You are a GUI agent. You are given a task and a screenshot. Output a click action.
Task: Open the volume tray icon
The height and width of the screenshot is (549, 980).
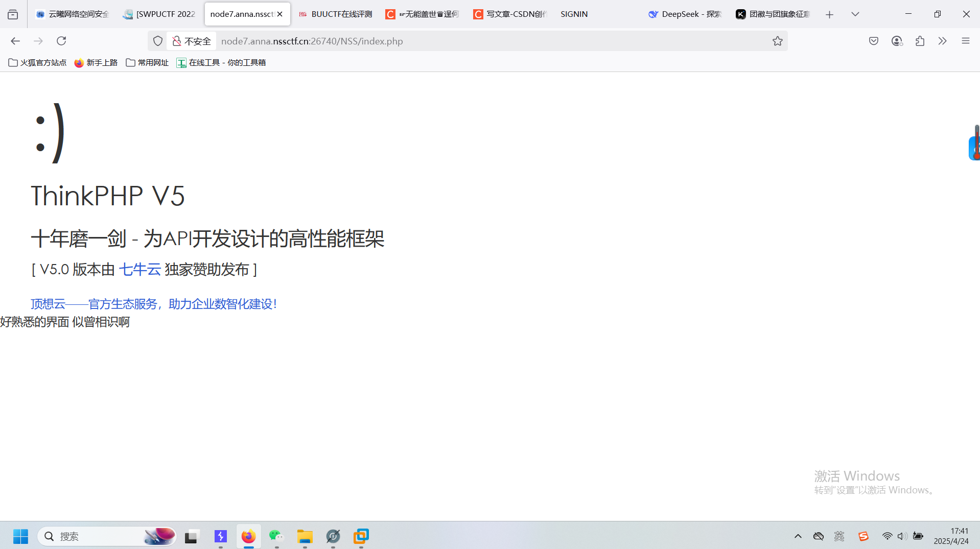[x=902, y=536]
